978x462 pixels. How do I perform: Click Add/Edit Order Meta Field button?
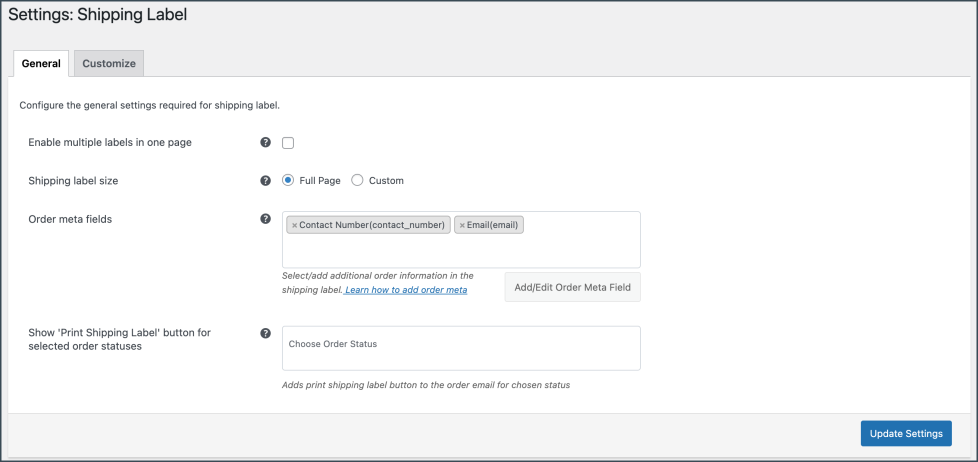pyautogui.click(x=573, y=287)
